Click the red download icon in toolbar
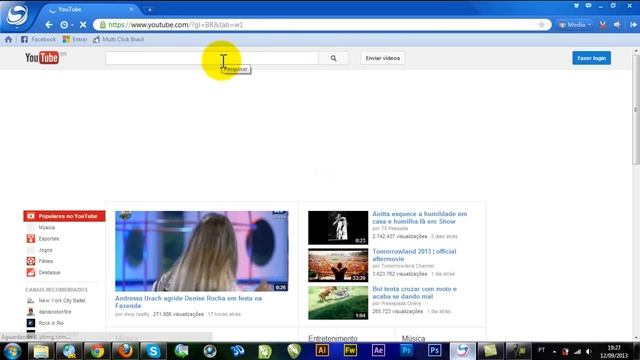 [602, 25]
